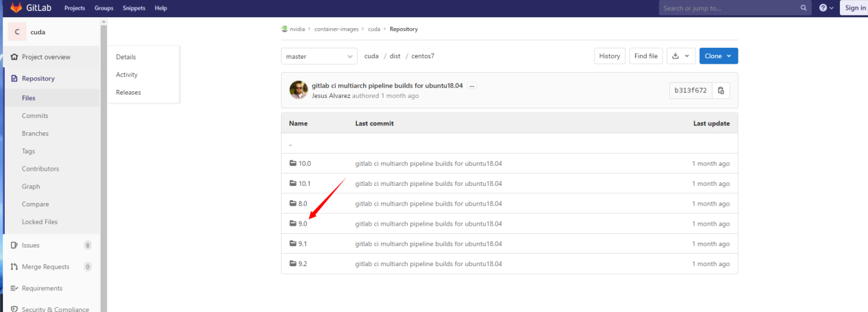Expand the commit message ellipsis button
Image resolution: width=868 pixels, height=312 pixels.
tap(472, 86)
